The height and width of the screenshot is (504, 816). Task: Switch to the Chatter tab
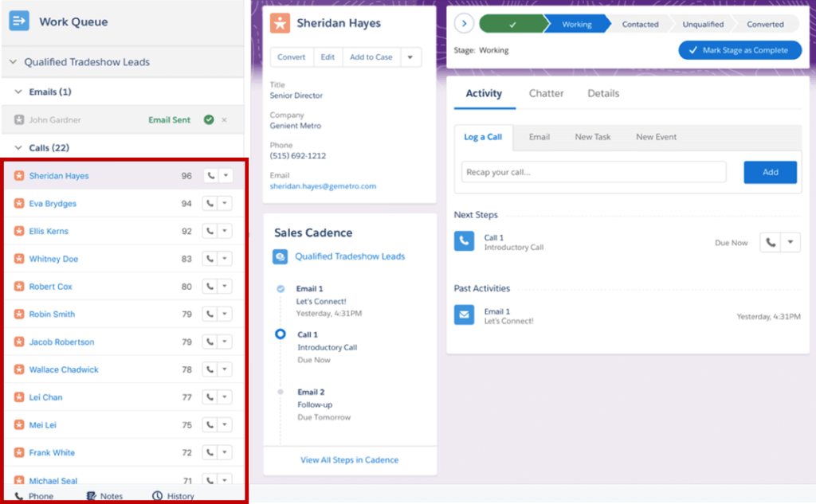point(546,93)
